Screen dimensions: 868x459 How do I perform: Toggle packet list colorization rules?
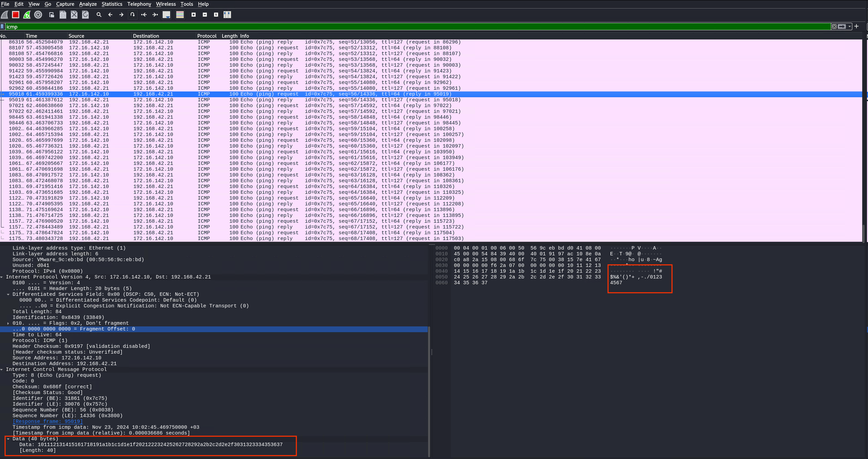180,15
